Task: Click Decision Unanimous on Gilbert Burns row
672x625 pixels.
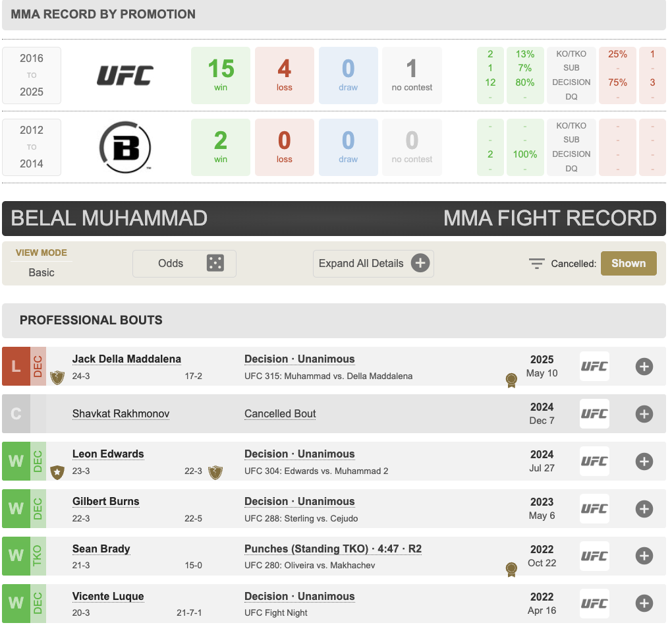Action: click(300, 502)
